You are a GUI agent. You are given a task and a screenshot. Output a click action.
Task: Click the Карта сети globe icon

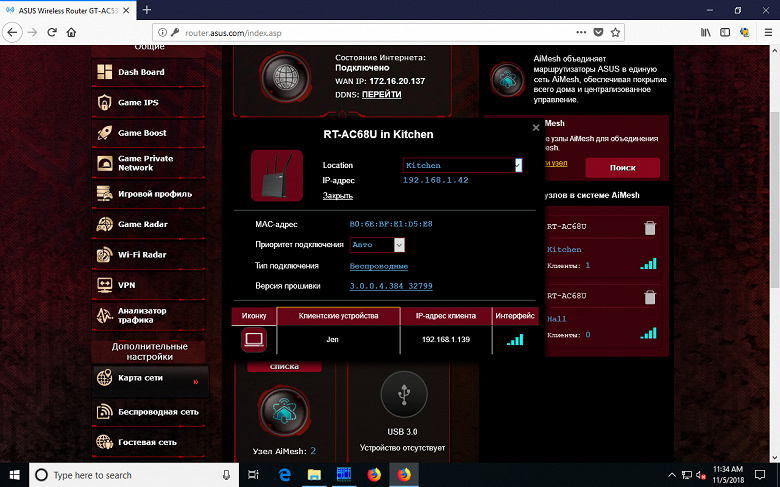tap(104, 378)
